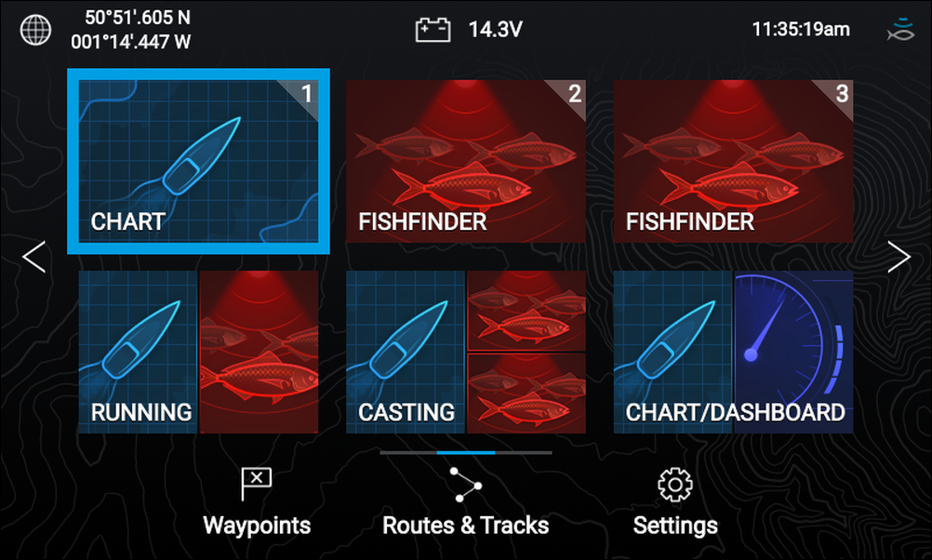Click the globe GPS position icon
Image resolution: width=932 pixels, height=560 pixels.
(x=35, y=30)
